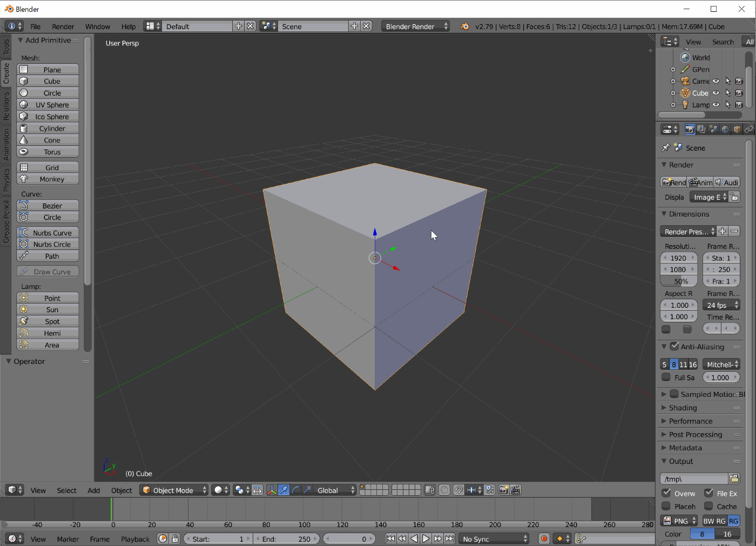The width and height of the screenshot is (756, 546).
Task: Add a UV Sphere mesh
Action: click(x=48, y=105)
